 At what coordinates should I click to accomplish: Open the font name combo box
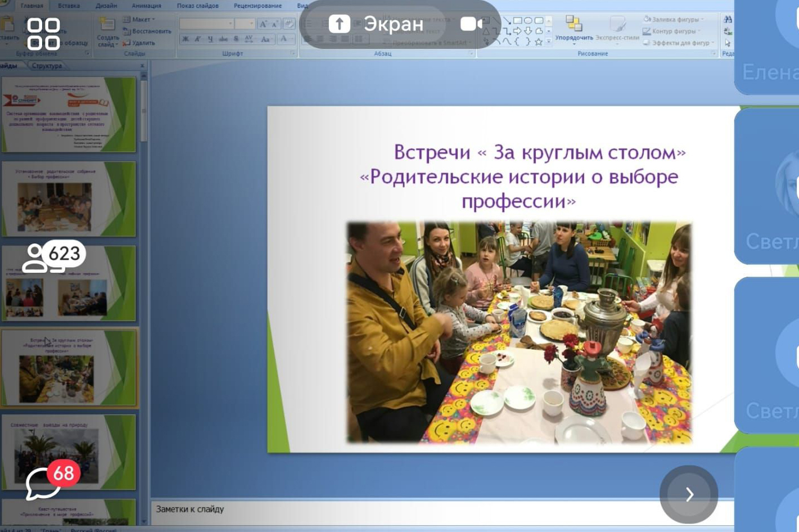[x=206, y=24]
